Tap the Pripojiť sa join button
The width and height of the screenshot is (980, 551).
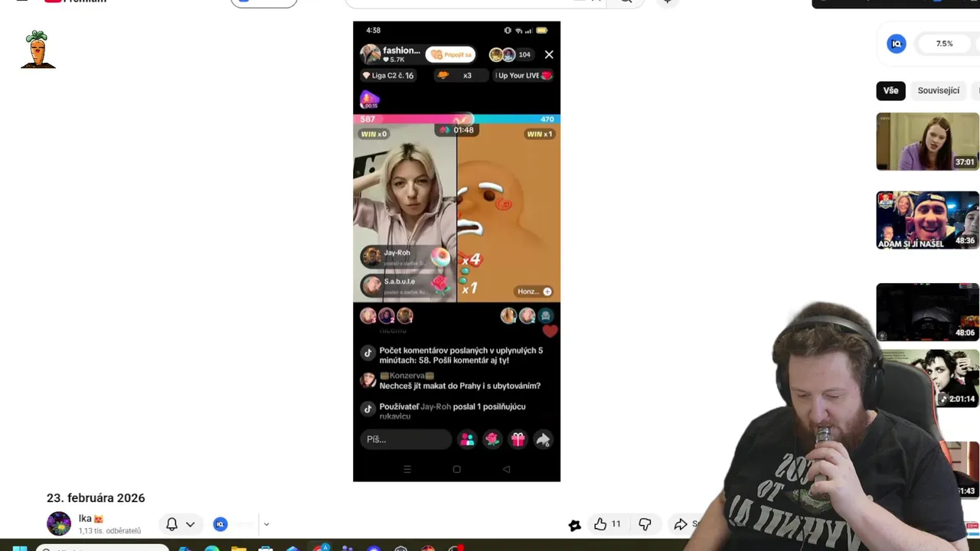[x=450, y=54]
